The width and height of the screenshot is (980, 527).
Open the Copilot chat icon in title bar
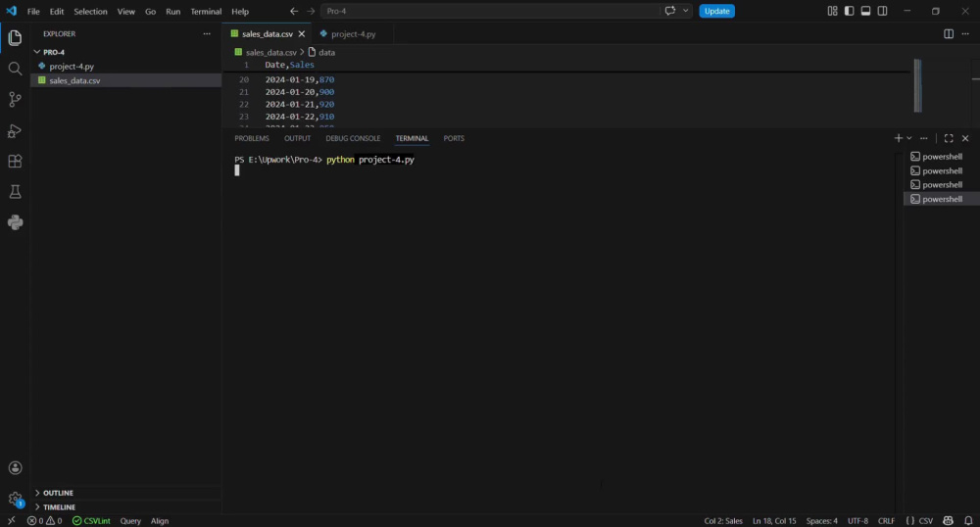[x=670, y=11]
